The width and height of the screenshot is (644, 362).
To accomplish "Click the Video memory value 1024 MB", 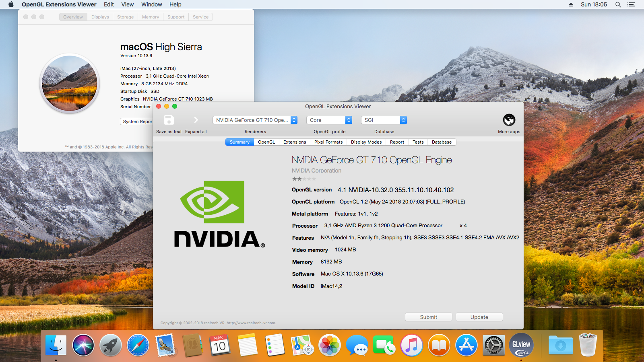I will 345,250.
